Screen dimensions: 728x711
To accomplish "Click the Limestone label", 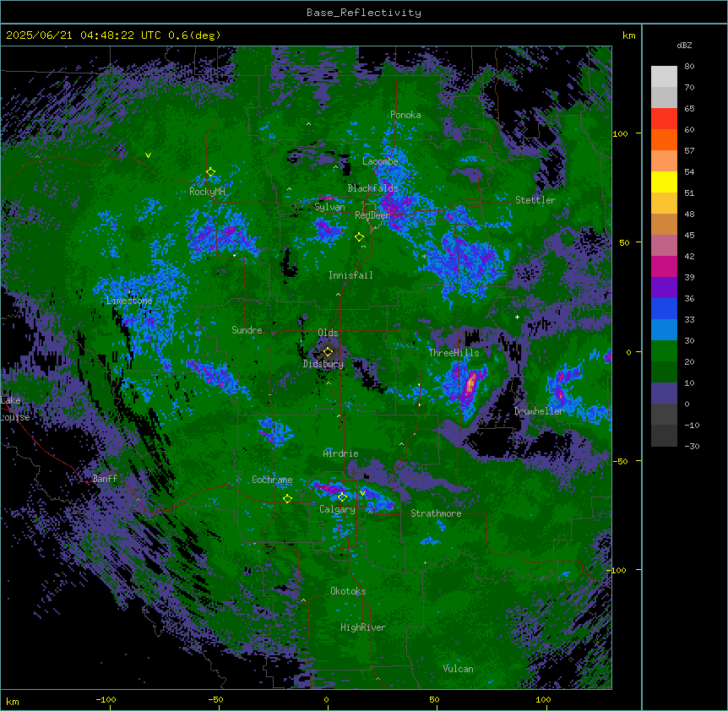I will [x=129, y=301].
